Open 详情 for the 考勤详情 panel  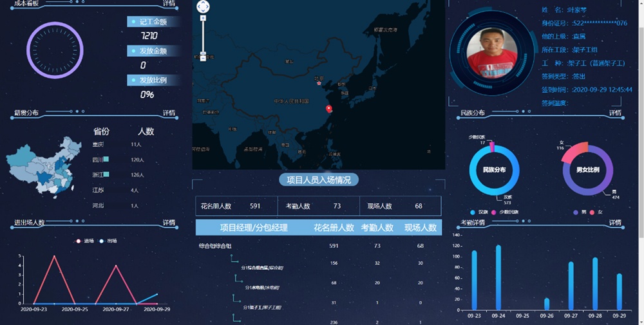(616, 223)
